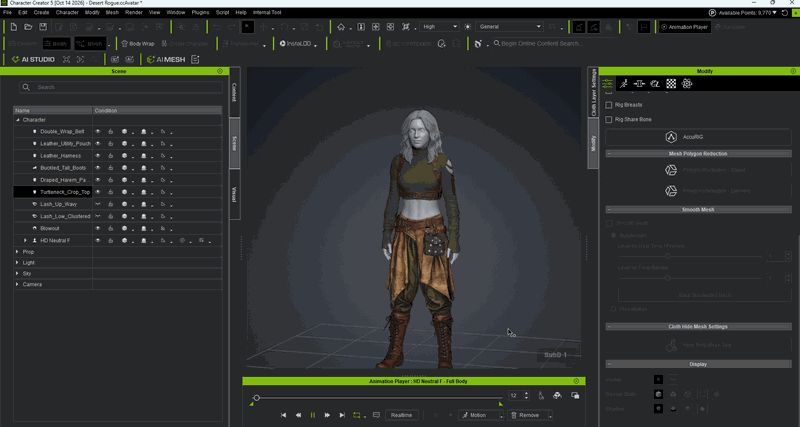
Task: Save the project with disk icon
Action: tap(43, 27)
